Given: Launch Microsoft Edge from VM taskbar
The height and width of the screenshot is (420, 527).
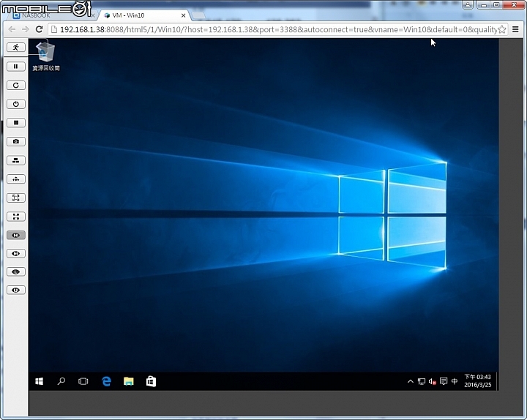Looking at the screenshot, I should pyautogui.click(x=106, y=381).
